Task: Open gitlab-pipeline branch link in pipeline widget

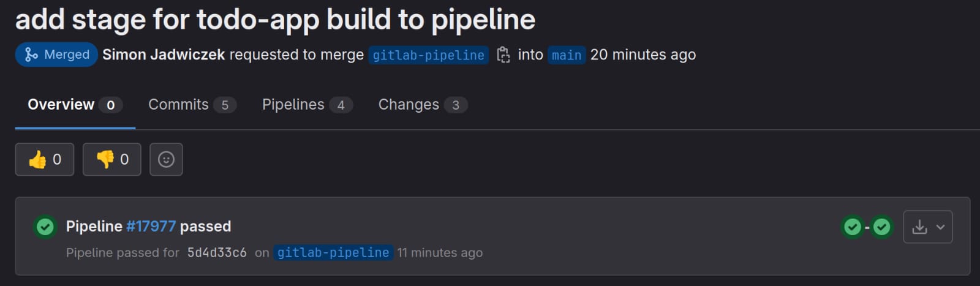Action: point(333,252)
